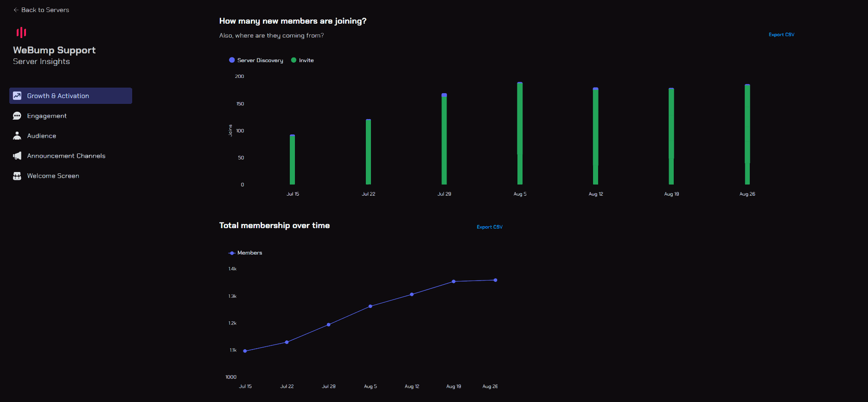Open the Growth & Activation section
The height and width of the screenshot is (402, 868).
tap(70, 96)
